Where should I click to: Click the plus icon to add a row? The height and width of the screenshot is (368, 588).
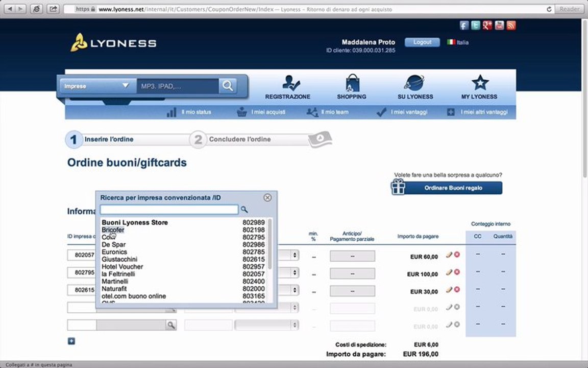[71, 341]
